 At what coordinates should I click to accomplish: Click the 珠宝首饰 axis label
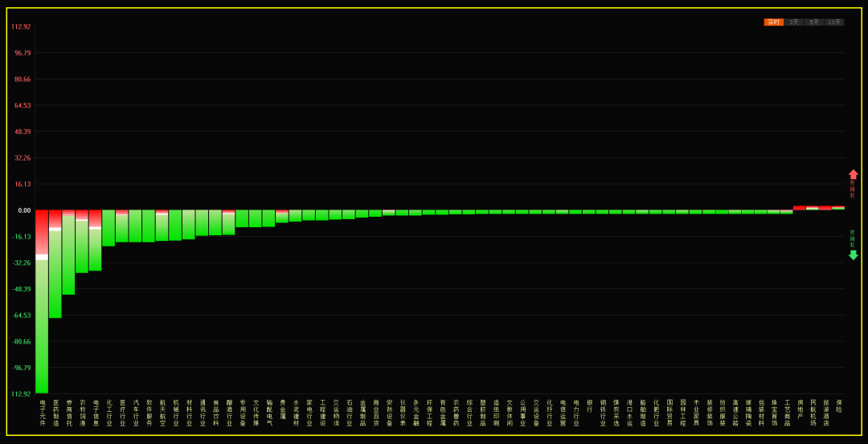click(774, 413)
